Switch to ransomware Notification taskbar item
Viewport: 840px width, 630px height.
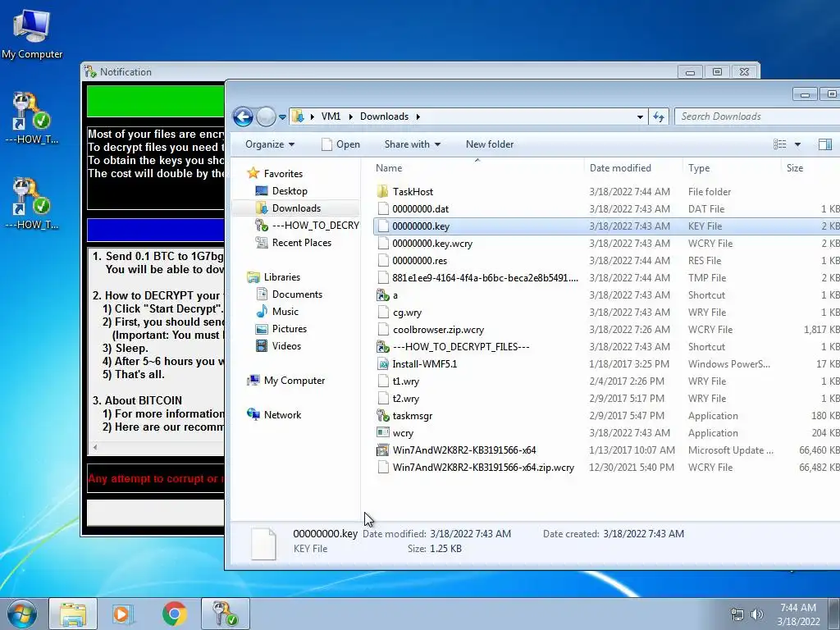pos(225,614)
